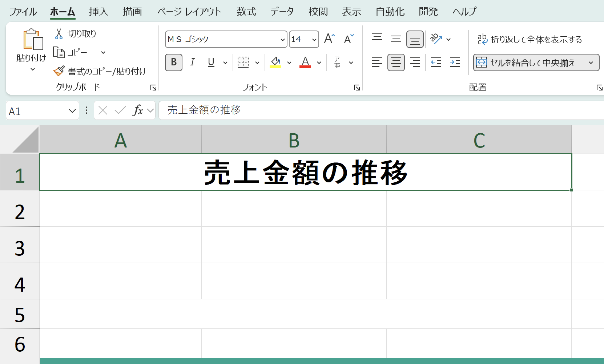Expand the Name Box dropdown arrow

[72, 111]
